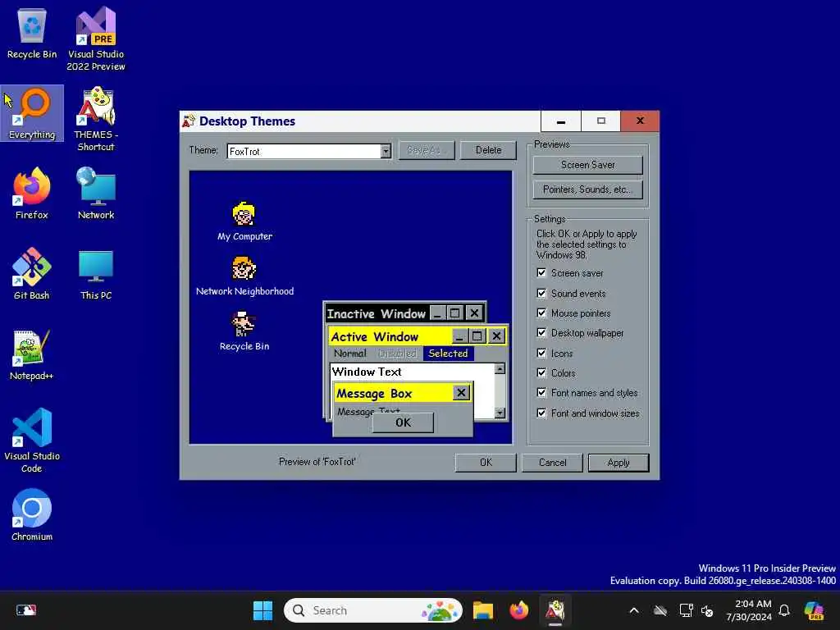
Task: Open File Explorer from the taskbar
Action: [x=482, y=610]
